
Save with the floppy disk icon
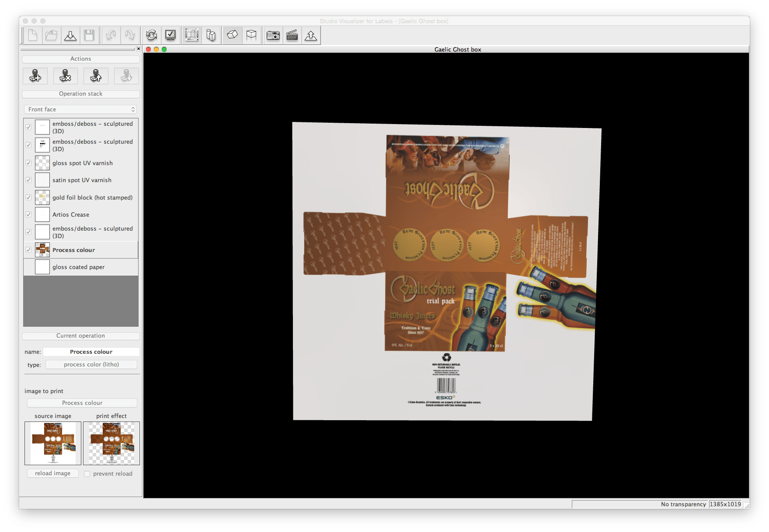click(x=89, y=35)
